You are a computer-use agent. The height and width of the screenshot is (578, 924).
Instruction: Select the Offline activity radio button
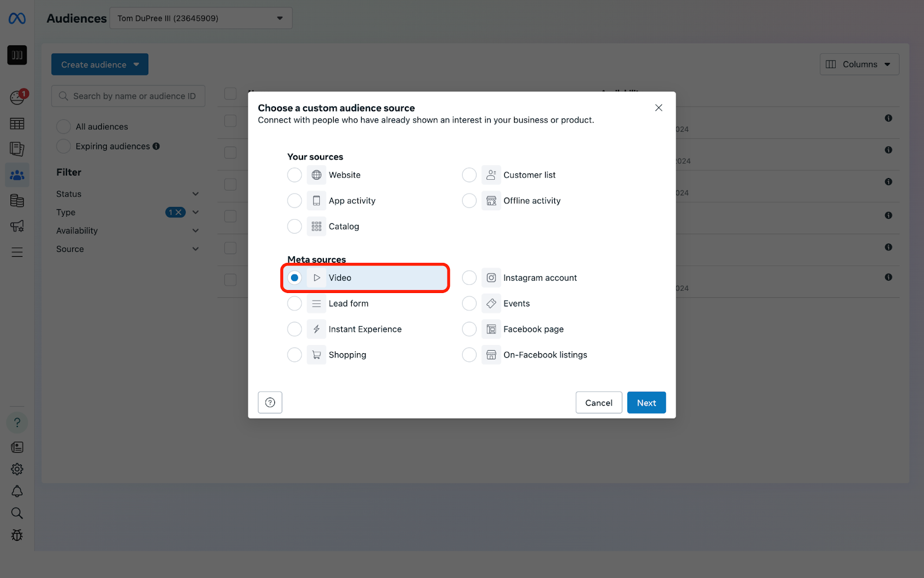tap(469, 201)
